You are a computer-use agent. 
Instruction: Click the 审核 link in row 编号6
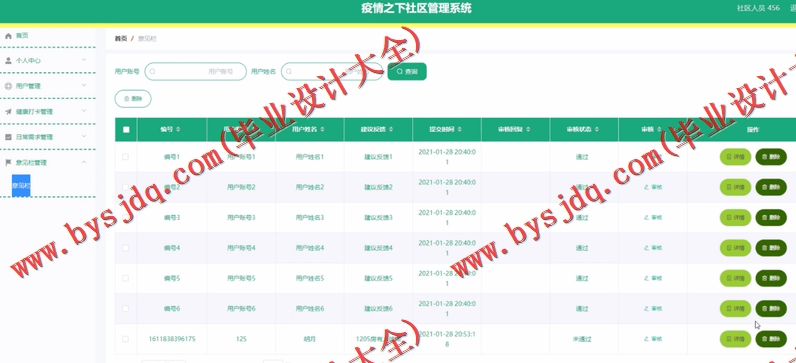point(653,309)
